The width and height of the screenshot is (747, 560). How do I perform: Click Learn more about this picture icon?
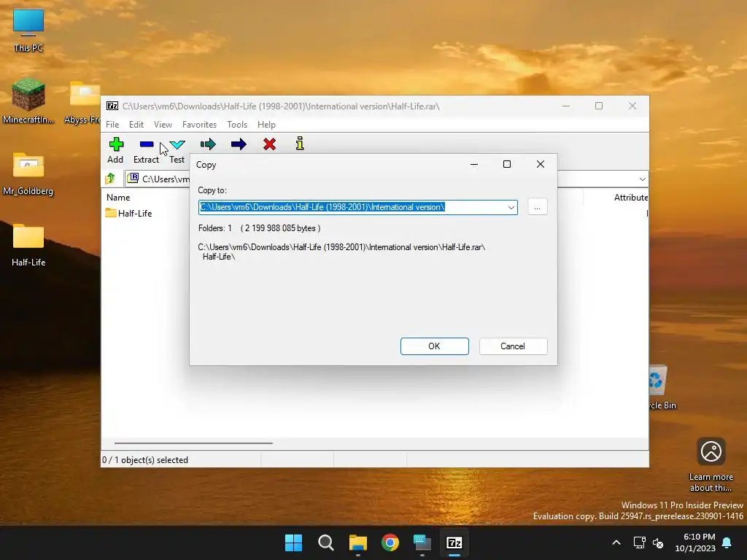tap(711, 464)
